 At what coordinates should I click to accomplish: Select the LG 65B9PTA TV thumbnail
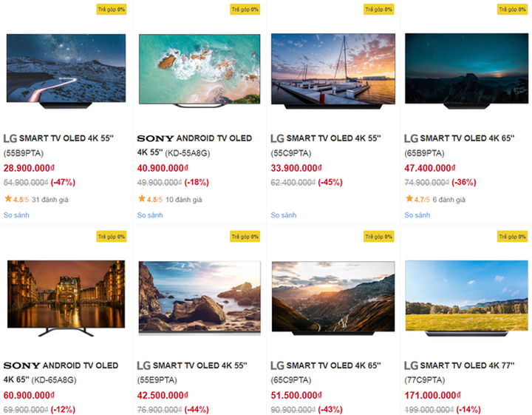[467, 70]
